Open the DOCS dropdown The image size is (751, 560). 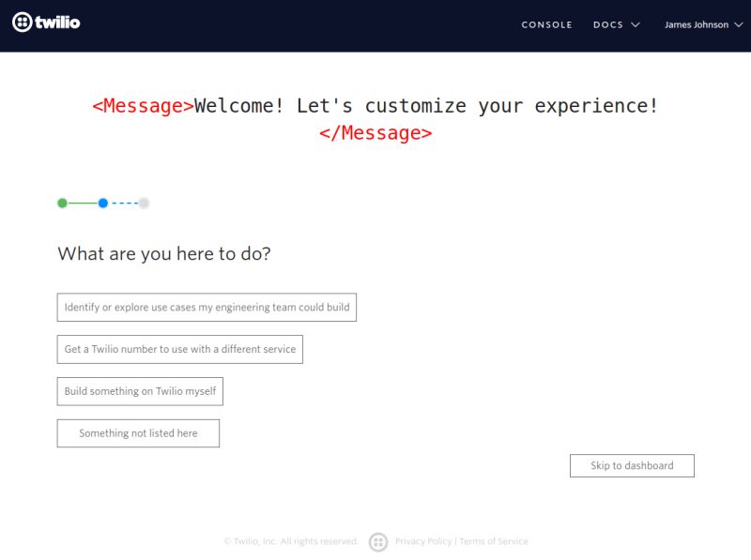click(617, 24)
